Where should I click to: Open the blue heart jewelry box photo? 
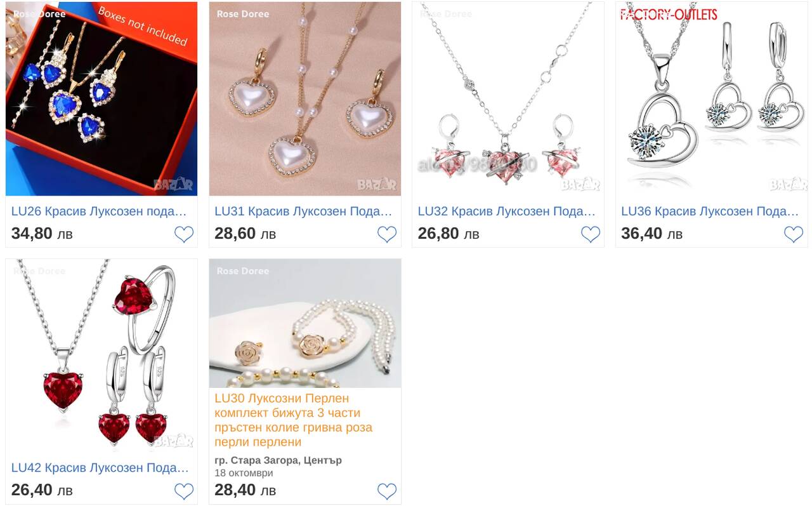point(101,98)
